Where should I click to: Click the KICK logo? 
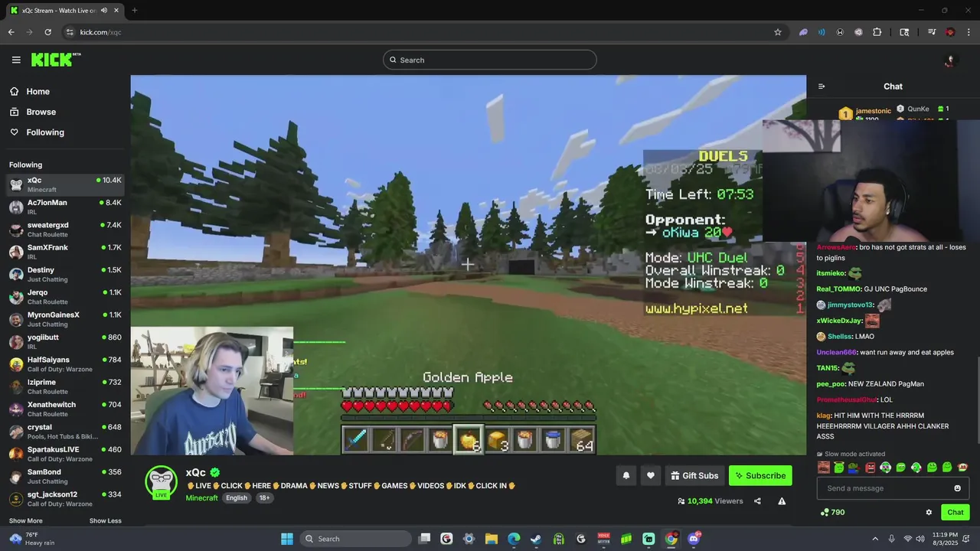pos(56,60)
